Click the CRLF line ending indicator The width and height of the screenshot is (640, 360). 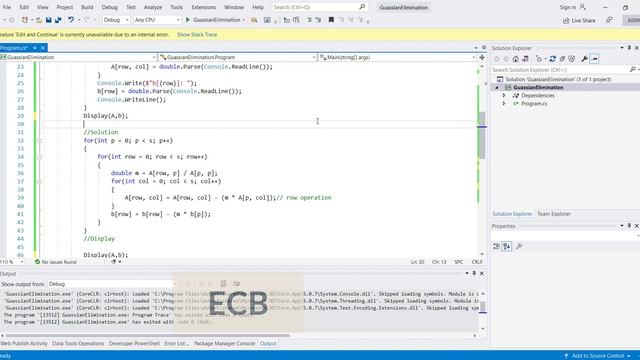click(477, 262)
